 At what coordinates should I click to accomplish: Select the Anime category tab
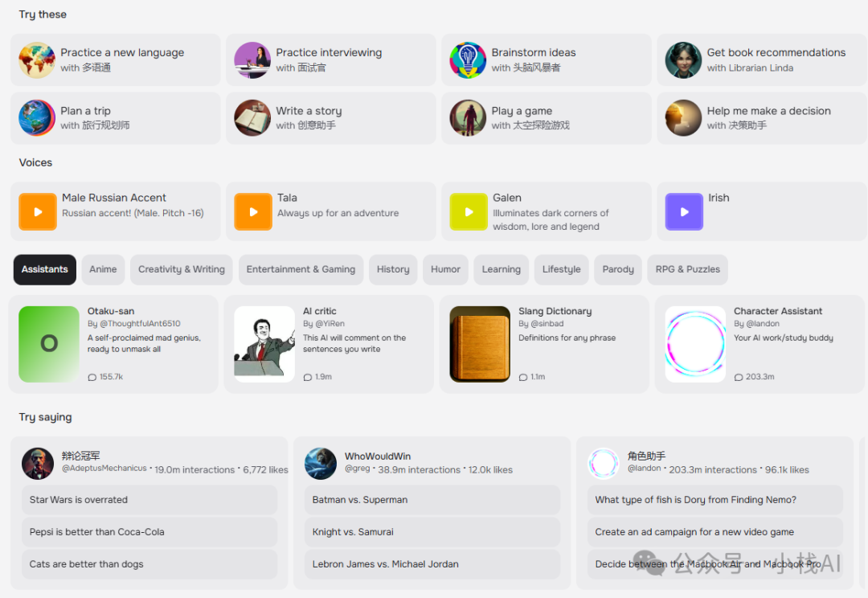[103, 269]
